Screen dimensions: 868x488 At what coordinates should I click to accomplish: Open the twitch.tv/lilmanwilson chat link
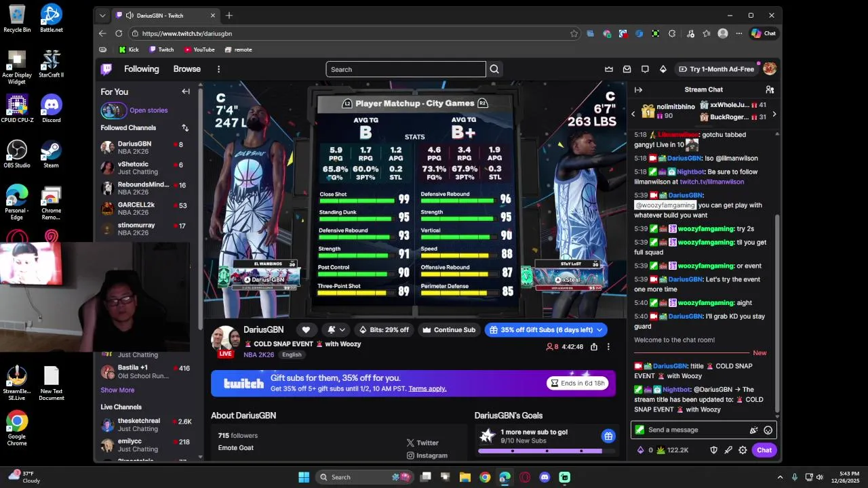click(x=712, y=182)
